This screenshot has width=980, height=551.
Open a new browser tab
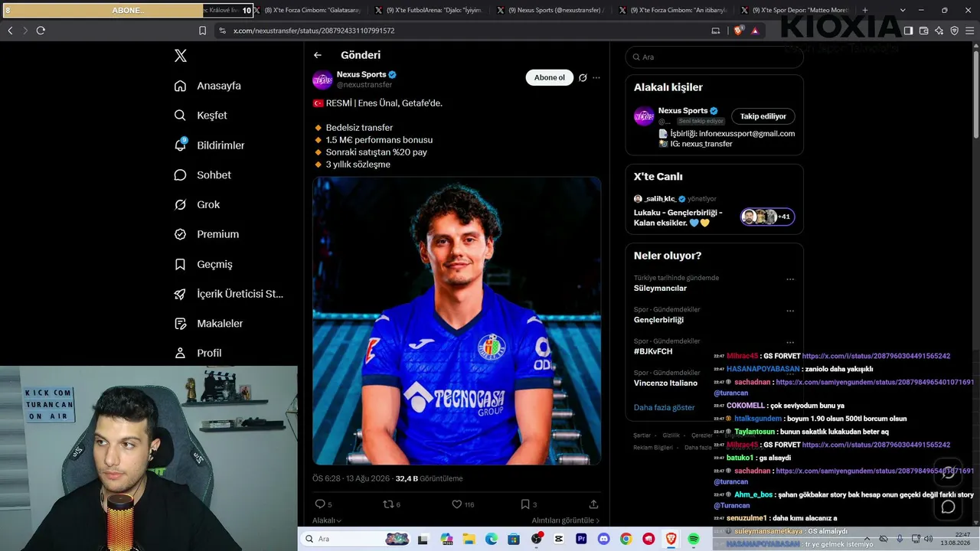865,10
